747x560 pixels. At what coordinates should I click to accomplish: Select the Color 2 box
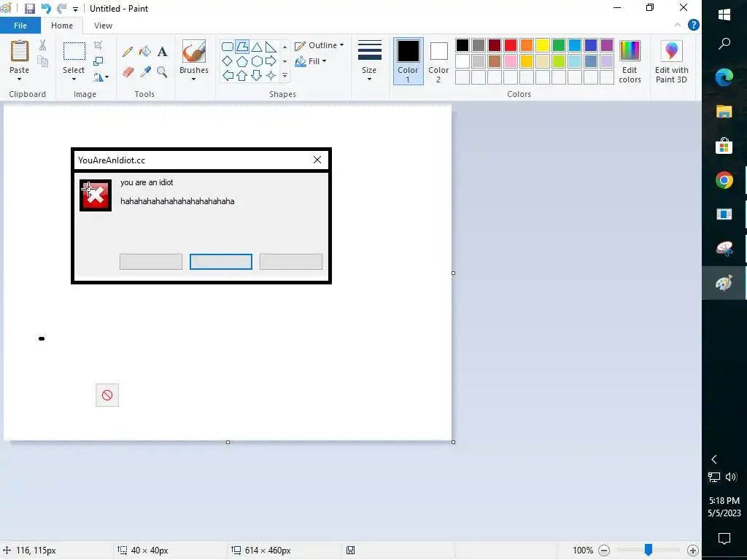(x=438, y=61)
